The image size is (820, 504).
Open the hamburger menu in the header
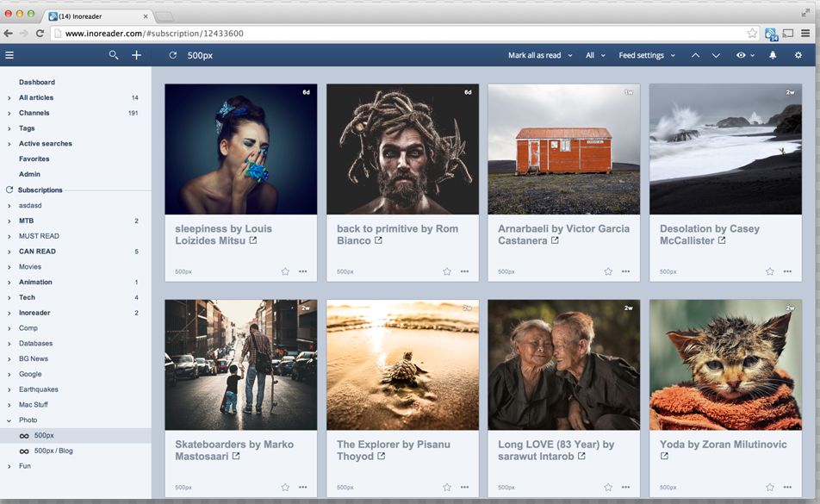pos(9,55)
